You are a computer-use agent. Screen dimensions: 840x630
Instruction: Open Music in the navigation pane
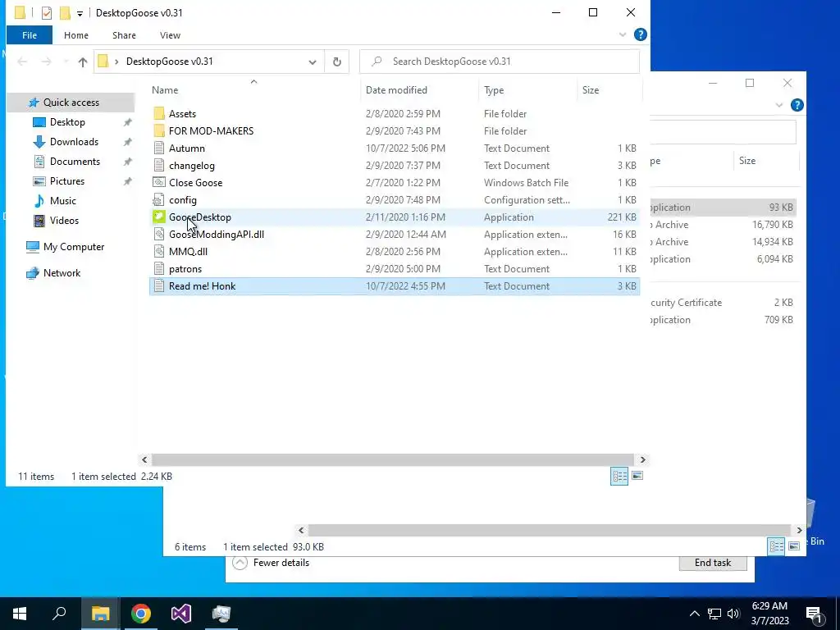62,201
